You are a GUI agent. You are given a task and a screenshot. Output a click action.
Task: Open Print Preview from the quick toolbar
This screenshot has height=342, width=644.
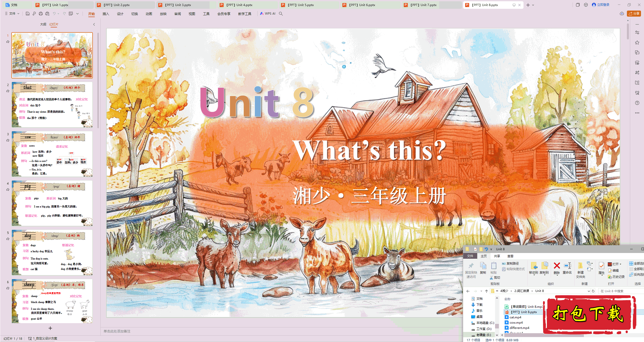pos(47,14)
